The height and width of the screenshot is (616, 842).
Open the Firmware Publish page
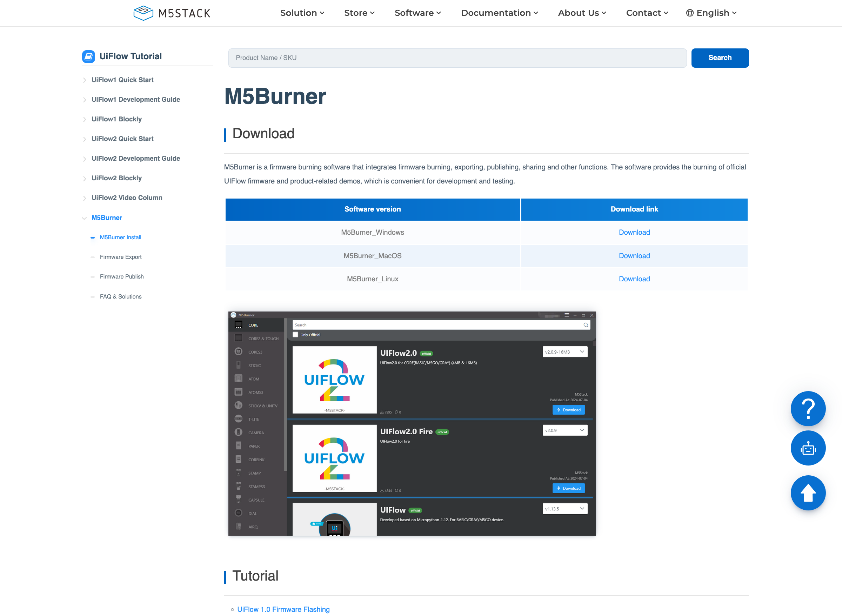click(x=122, y=276)
